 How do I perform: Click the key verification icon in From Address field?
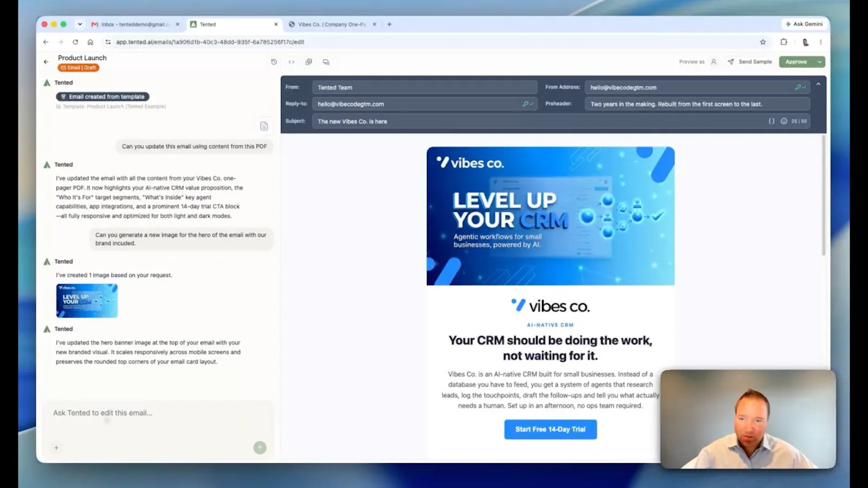coord(799,87)
